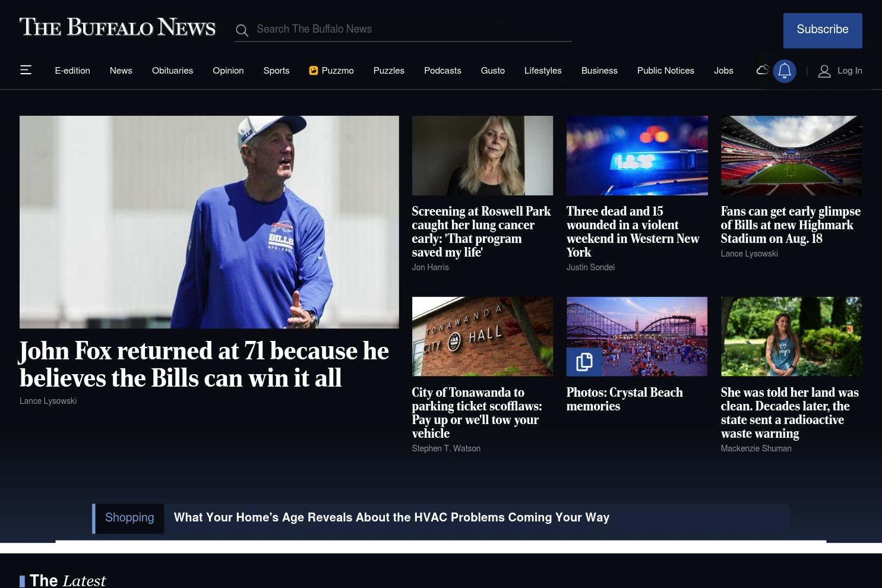
Task: Open Public Notices section
Action: tap(666, 71)
